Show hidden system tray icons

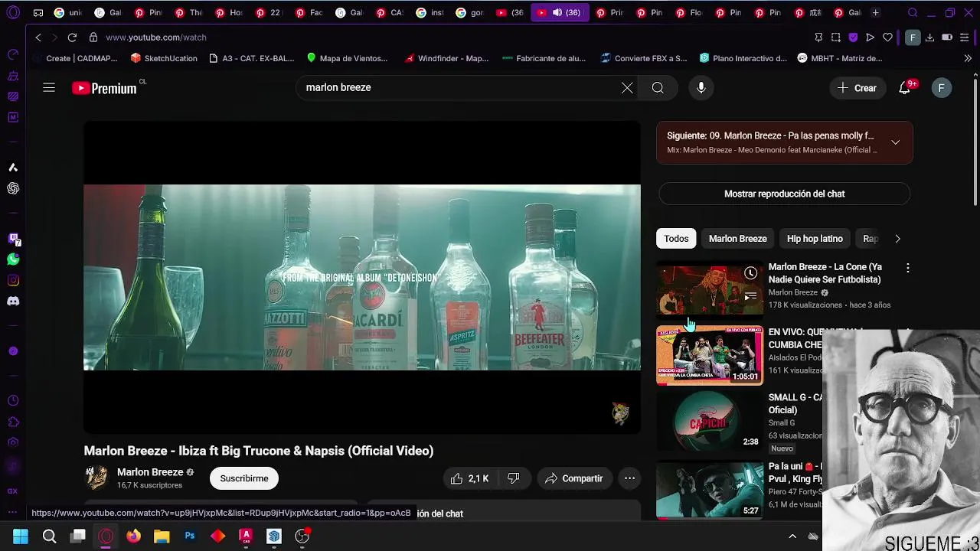[x=792, y=536]
